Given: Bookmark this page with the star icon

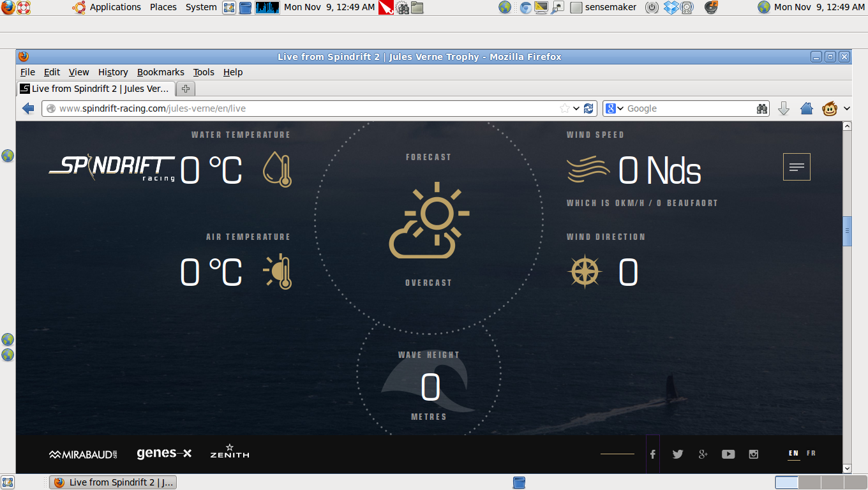Looking at the screenshot, I should coord(564,108).
